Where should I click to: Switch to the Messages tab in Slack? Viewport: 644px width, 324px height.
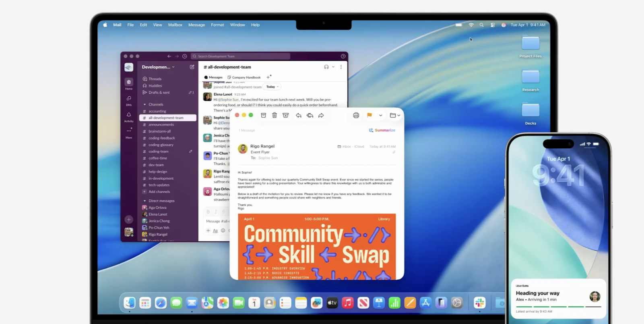pyautogui.click(x=213, y=77)
